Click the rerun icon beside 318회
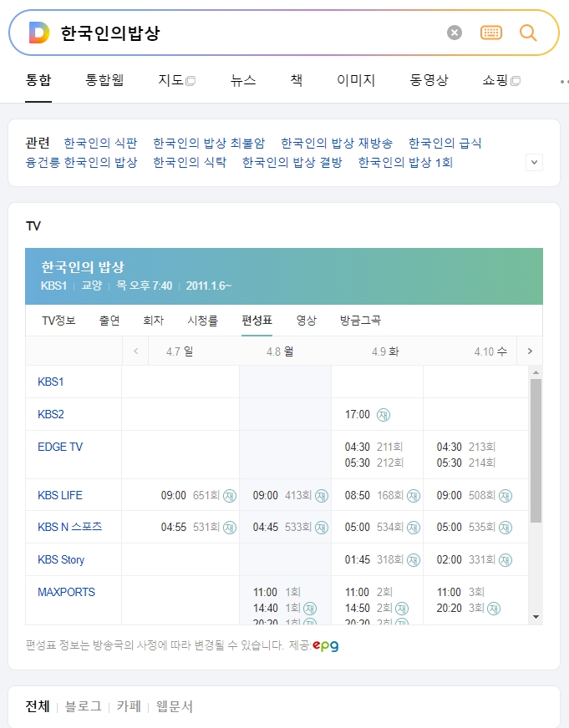This screenshot has height=728, width=569. (x=414, y=560)
